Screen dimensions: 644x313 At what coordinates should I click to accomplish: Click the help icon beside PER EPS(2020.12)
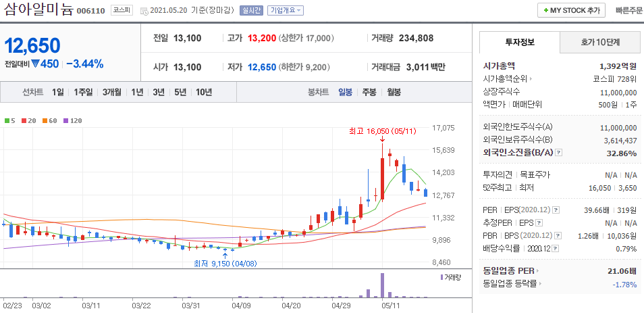coord(556,210)
